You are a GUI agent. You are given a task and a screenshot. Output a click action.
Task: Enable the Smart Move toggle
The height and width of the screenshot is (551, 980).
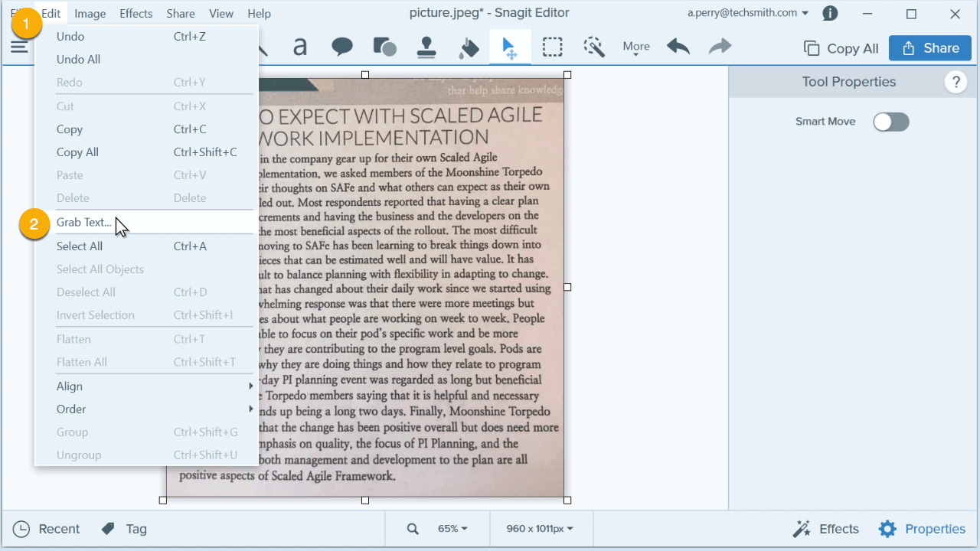click(x=890, y=121)
